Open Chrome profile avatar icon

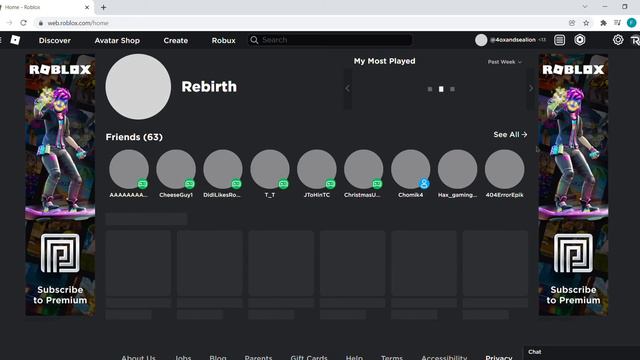coord(631,23)
